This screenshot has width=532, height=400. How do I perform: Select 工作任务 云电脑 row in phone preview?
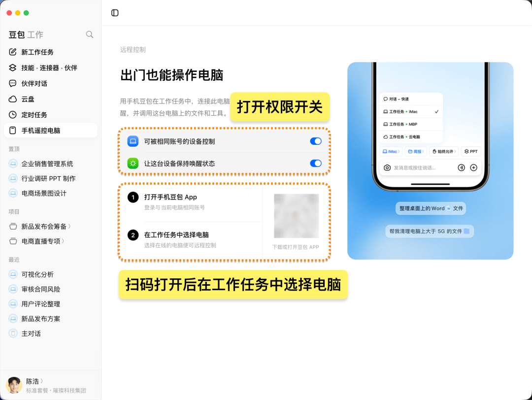[x=411, y=137]
